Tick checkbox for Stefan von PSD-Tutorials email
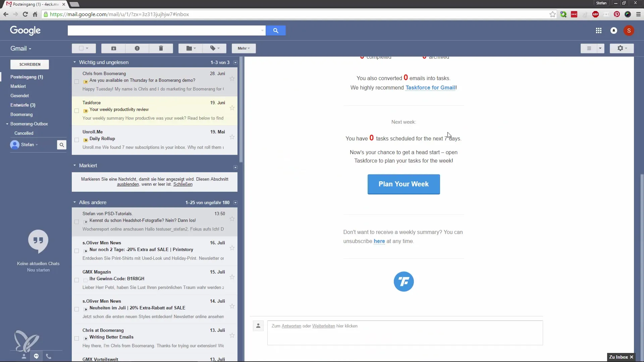The width and height of the screenshot is (644, 362). click(77, 222)
